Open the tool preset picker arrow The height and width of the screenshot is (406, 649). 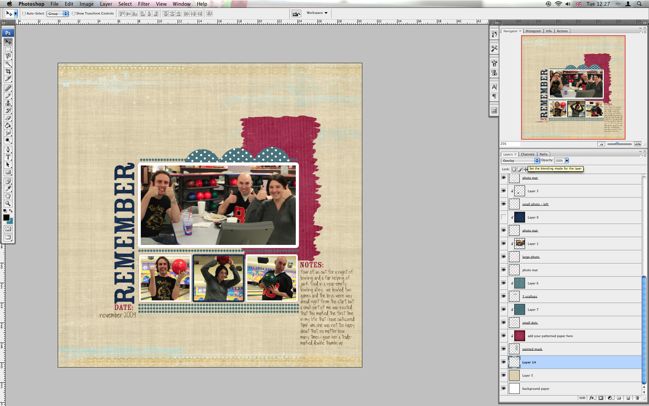[x=15, y=14]
